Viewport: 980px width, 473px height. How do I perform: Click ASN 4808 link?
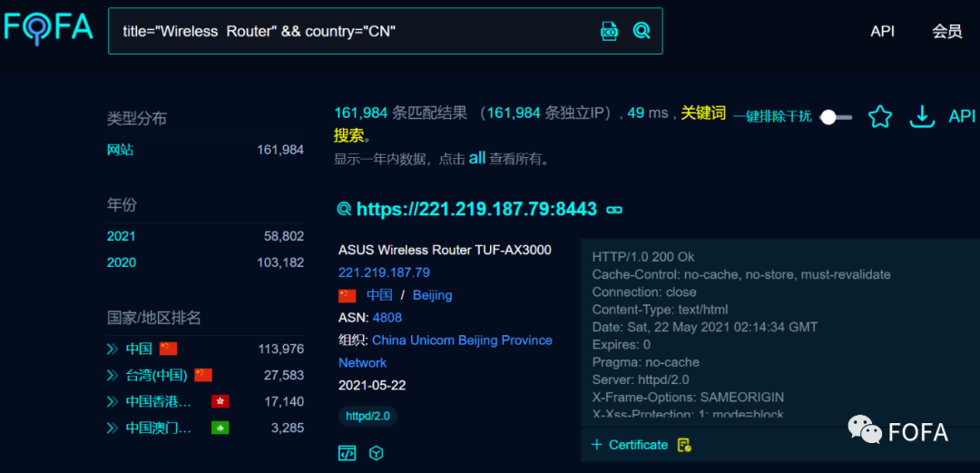pyautogui.click(x=387, y=318)
